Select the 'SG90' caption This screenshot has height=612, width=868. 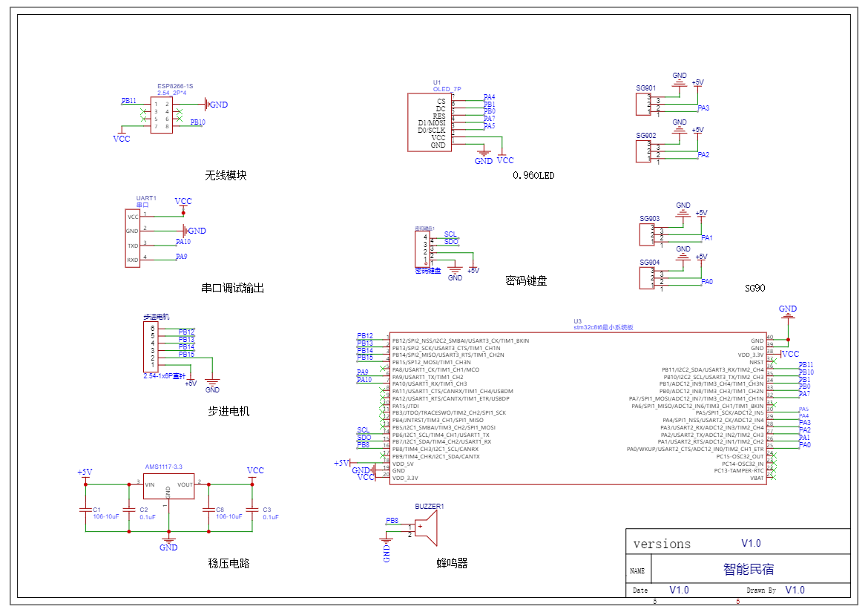point(755,289)
